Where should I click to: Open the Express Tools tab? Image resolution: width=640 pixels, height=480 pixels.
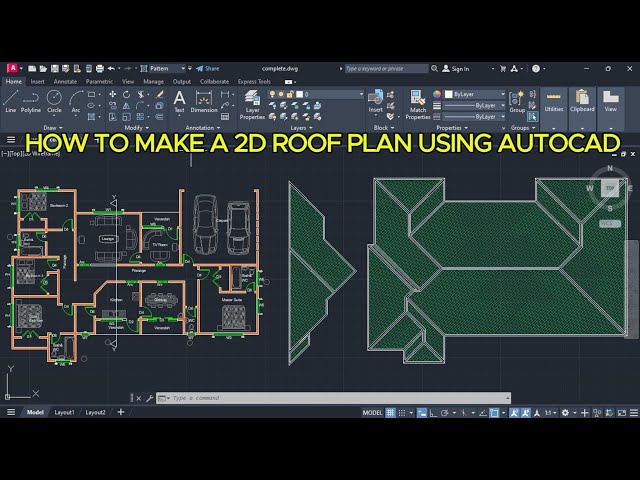pos(254,82)
